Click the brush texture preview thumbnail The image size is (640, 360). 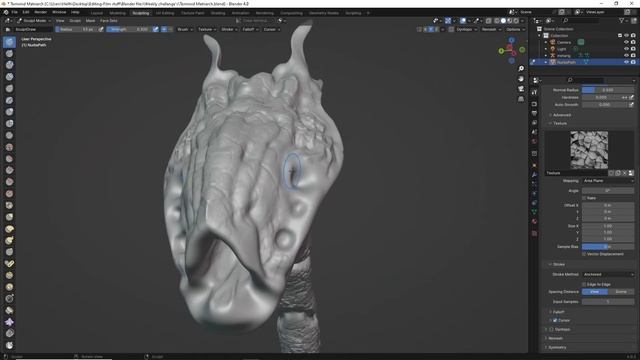[x=589, y=150]
